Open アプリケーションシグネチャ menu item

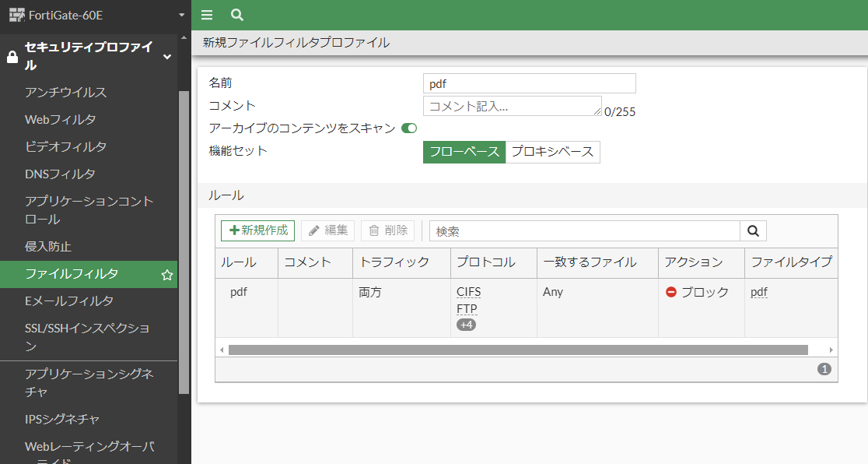point(89,383)
